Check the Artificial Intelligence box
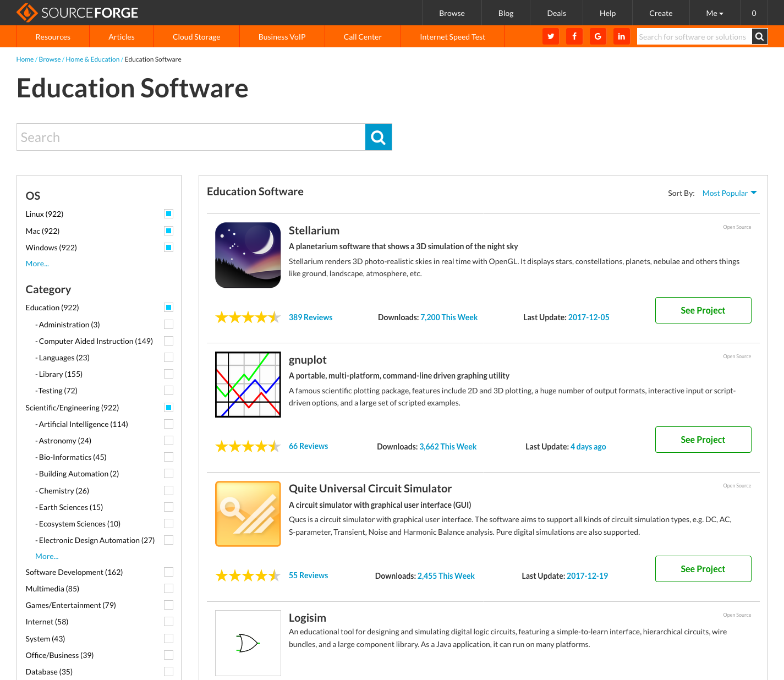 point(169,424)
